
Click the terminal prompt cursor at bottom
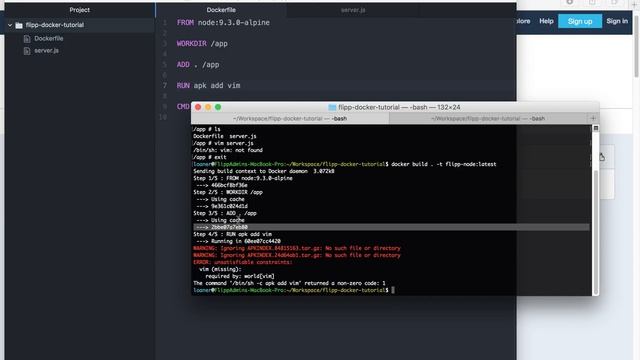(393, 290)
